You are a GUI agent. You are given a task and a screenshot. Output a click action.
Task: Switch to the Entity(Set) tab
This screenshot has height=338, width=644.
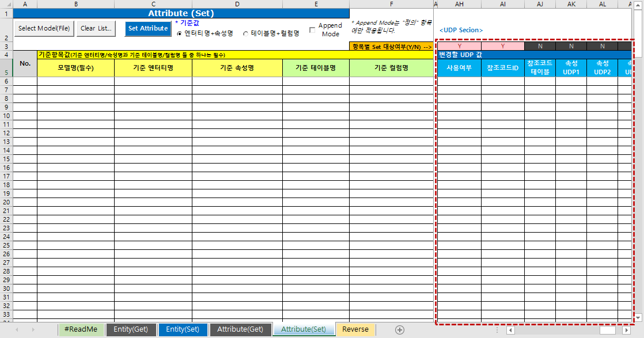(x=183, y=329)
